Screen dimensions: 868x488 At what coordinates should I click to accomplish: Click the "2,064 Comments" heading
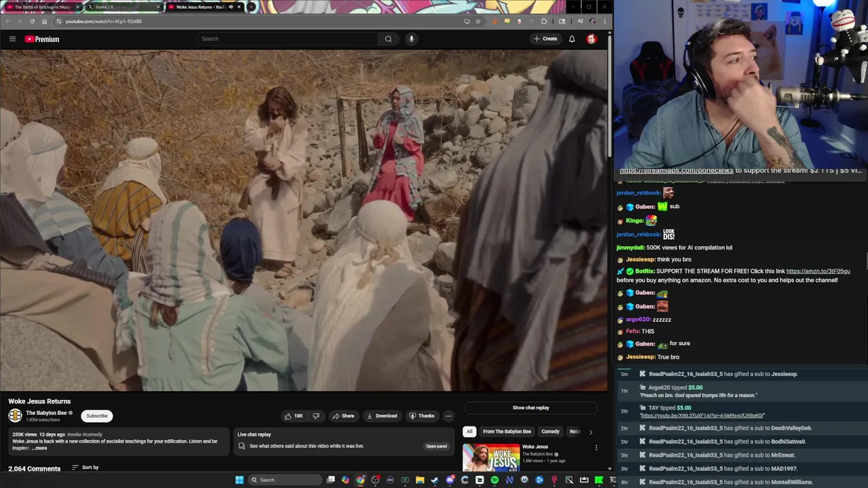point(35,468)
